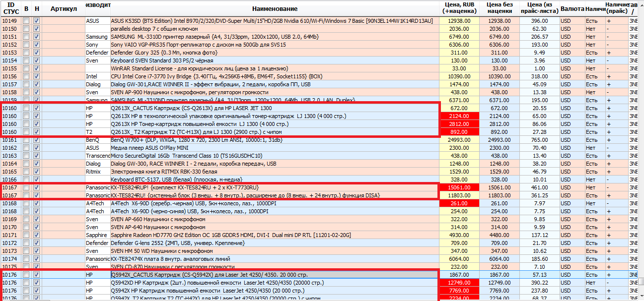Tick the В checkbox in row 10149
The image size is (644, 301).
point(26,21)
